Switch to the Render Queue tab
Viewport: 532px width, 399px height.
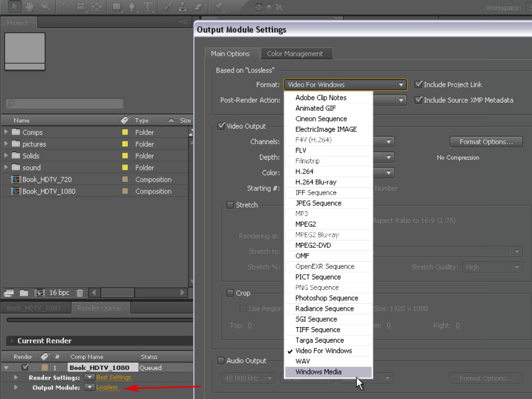pos(101,307)
